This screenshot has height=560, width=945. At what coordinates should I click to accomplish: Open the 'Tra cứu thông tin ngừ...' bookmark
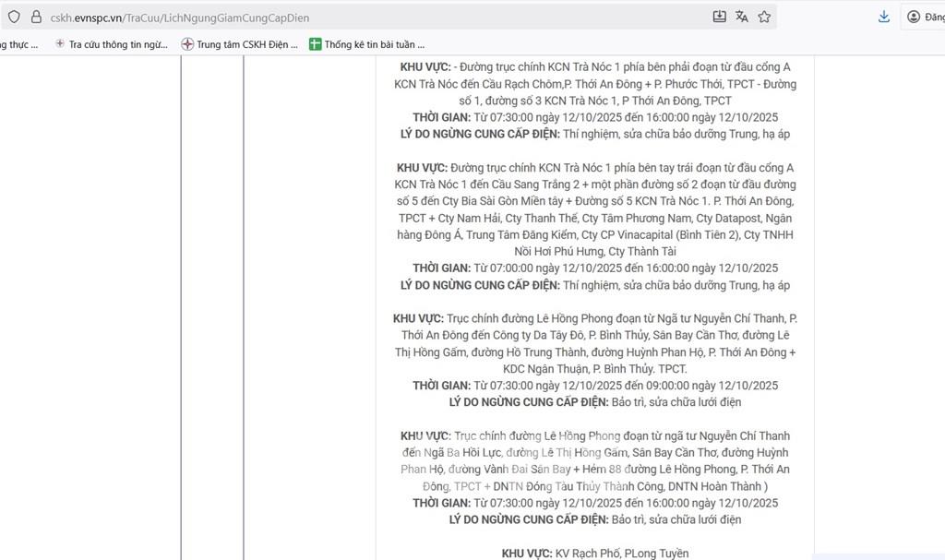click(111, 43)
